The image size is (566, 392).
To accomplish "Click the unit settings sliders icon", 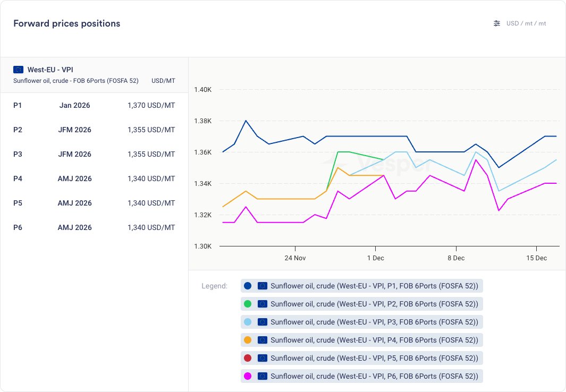I will pyautogui.click(x=497, y=23).
